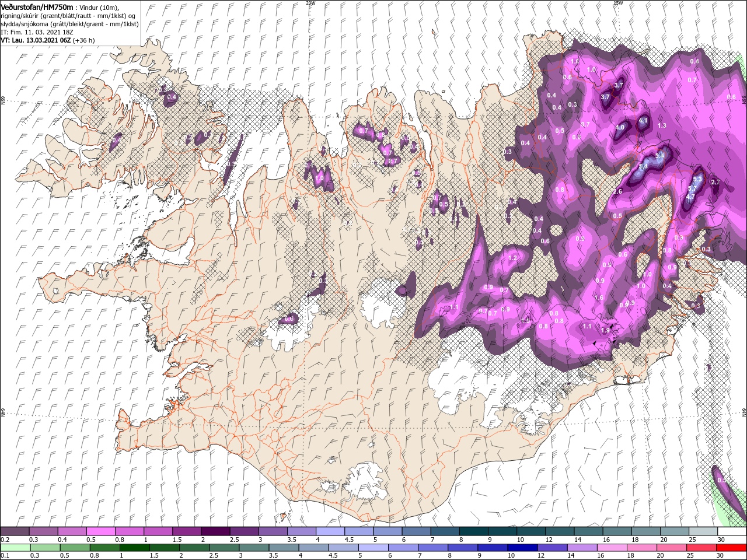The image size is (747, 560).
Task: Select the darkest purple 2–2.5 snow swatch
Action: click(x=215, y=531)
